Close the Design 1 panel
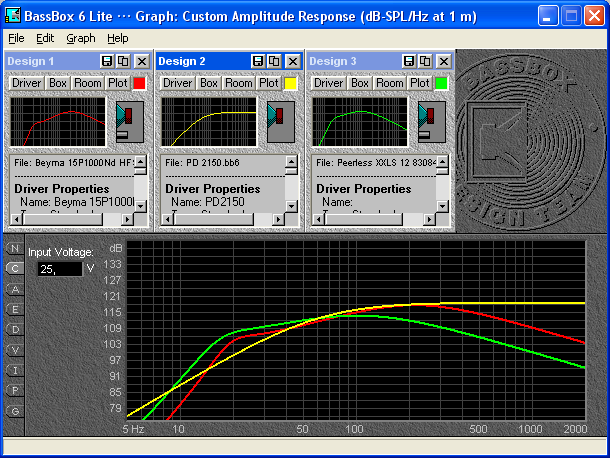The height and width of the screenshot is (458, 610). click(x=142, y=61)
